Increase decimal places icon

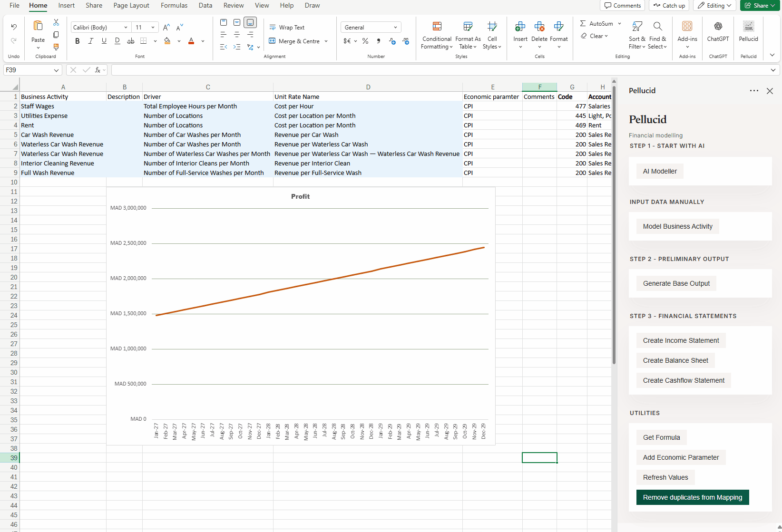392,41
